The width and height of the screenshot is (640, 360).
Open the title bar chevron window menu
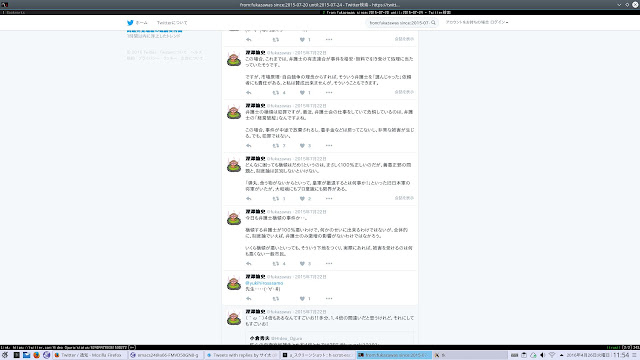click(x=619, y=5)
